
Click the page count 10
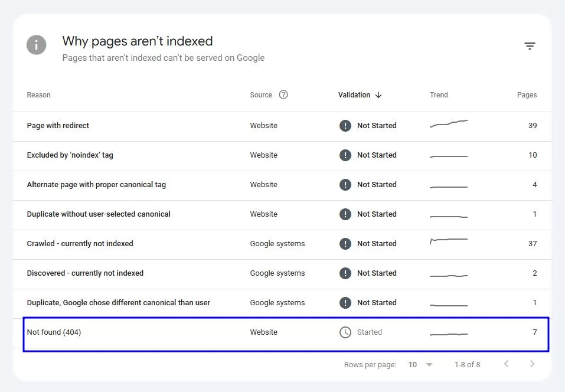(533, 155)
